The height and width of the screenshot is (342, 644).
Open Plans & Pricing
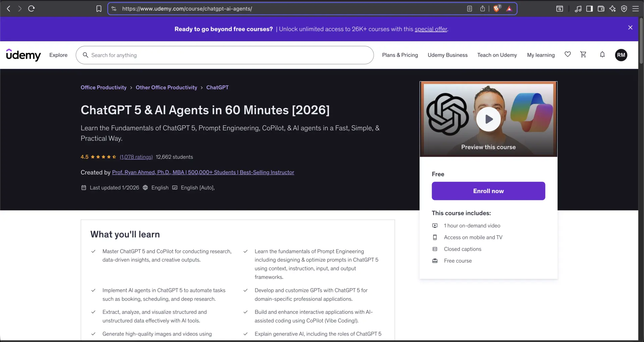[x=400, y=55]
